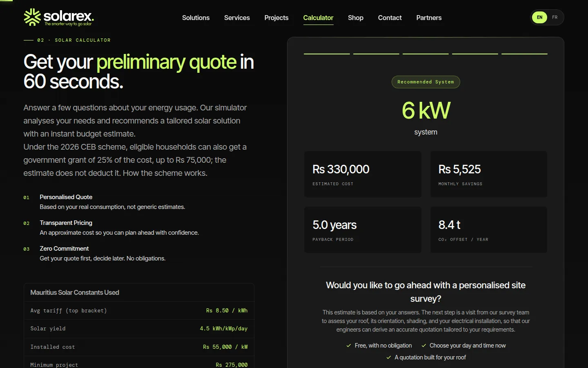Click the 'Rs 55,000 / kW' installed cost value
This screenshot has height=368, width=588.
point(225,347)
